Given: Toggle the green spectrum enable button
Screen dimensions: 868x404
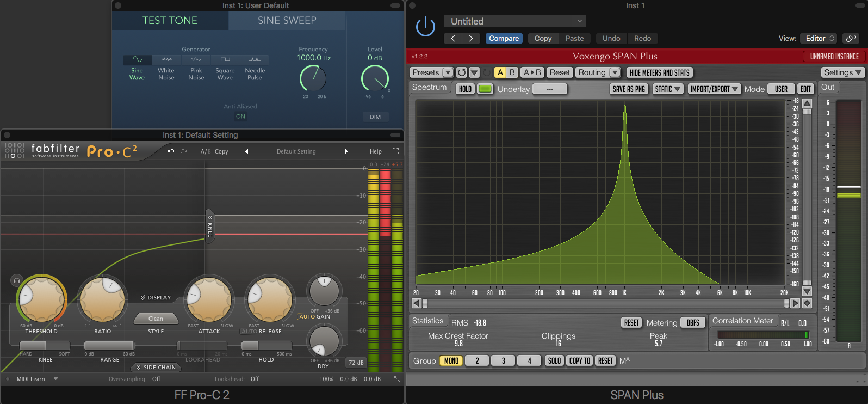Looking at the screenshot, I should coord(485,89).
